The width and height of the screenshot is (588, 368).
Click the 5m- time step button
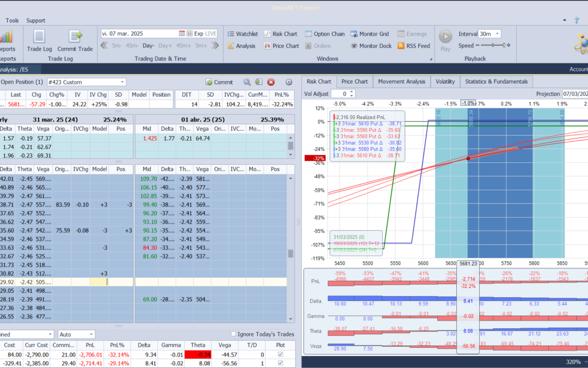pos(117,45)
